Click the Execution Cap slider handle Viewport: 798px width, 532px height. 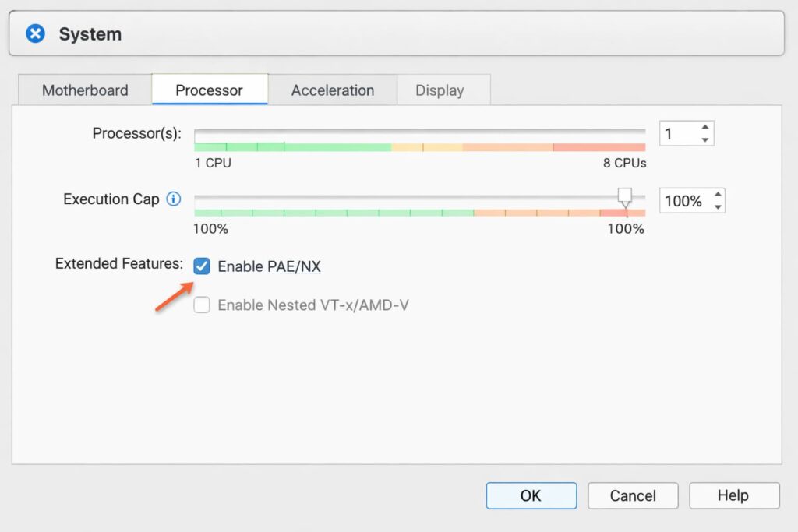click(625, 196)
